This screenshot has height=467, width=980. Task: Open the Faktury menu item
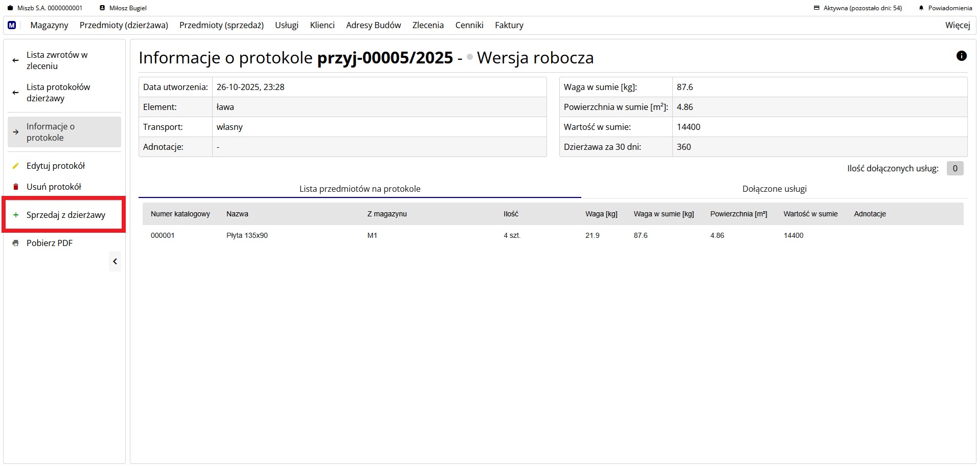[509, 25]
